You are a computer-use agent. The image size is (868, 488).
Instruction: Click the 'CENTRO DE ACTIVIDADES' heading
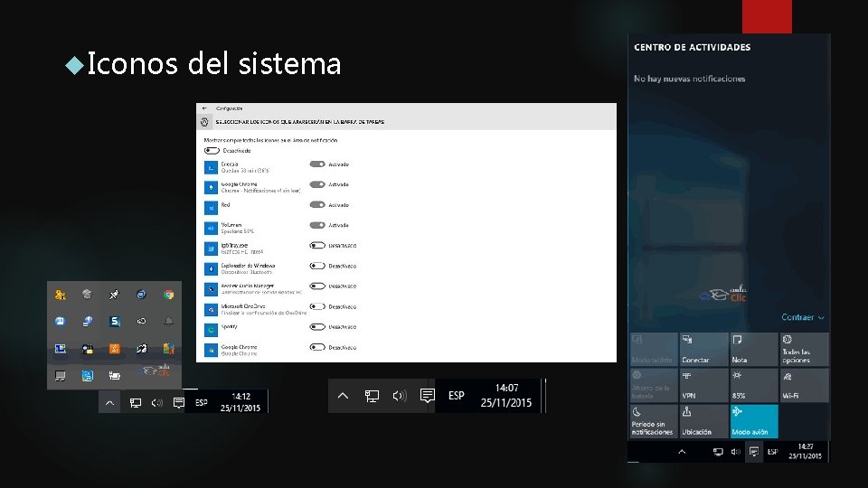point(692,48)
